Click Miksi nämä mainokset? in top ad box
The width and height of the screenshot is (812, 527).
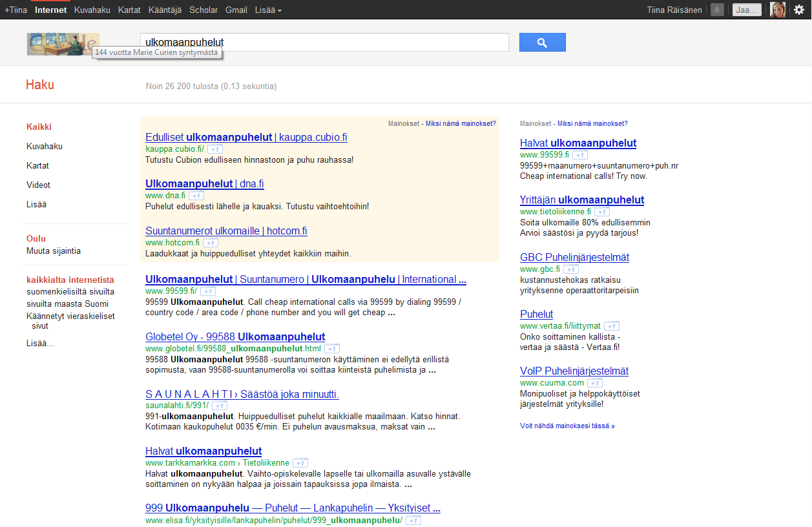pos(461,123)
